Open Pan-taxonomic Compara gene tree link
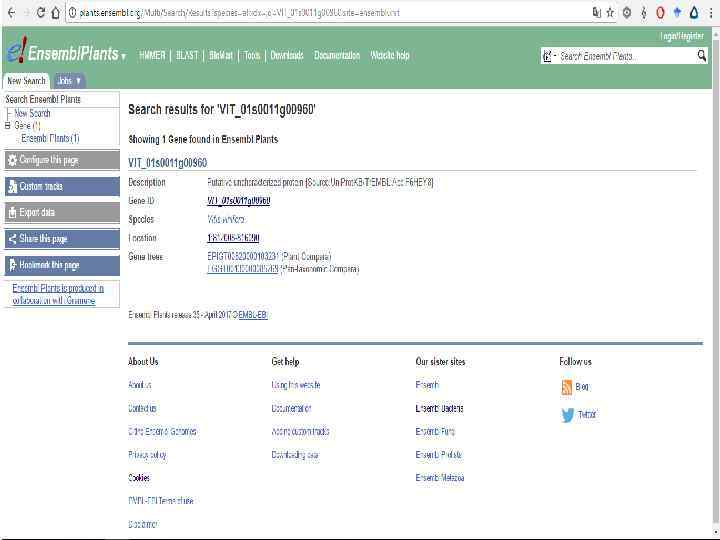This screenshot has height=540, width=720. point(243,269)
